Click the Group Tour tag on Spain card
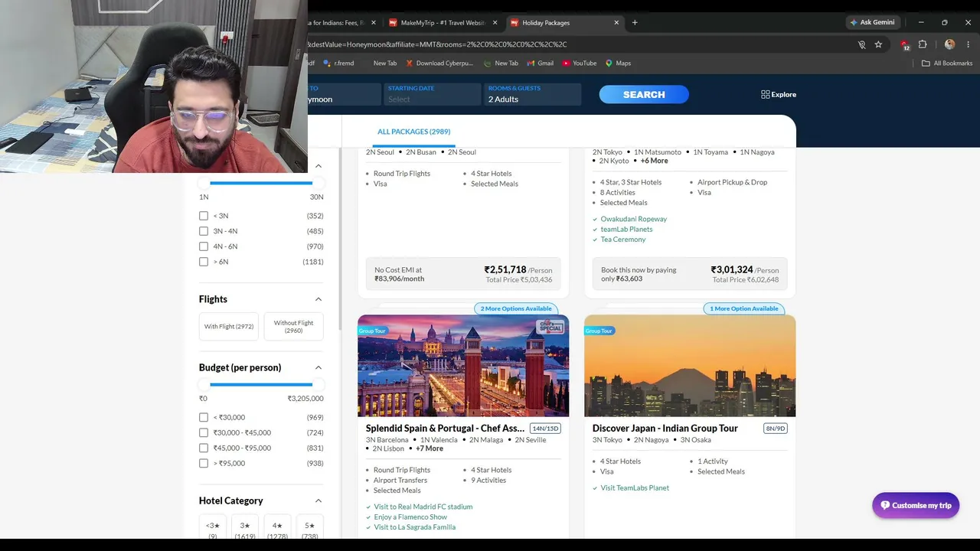The height and width of the screenshot is (551, 980). point(372,331)
